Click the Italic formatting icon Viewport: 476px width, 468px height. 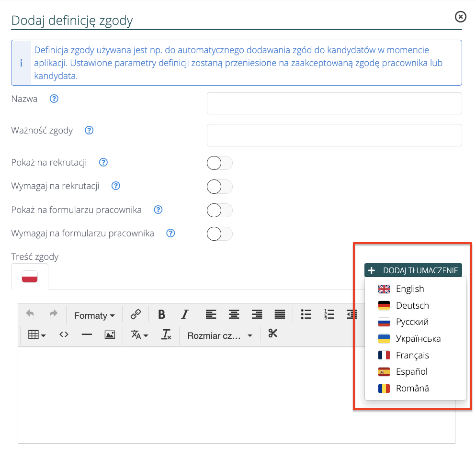point(185,314)
